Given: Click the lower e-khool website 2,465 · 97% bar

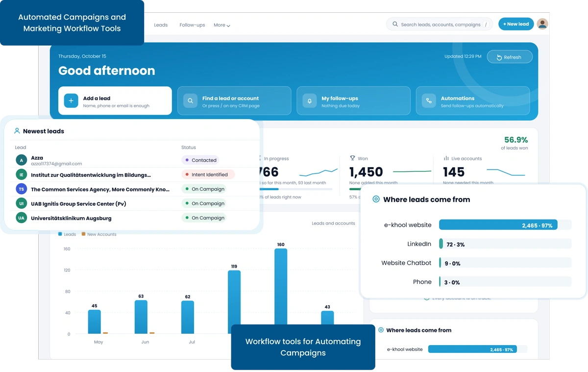Looking at the screenshot, I should 472,349.
